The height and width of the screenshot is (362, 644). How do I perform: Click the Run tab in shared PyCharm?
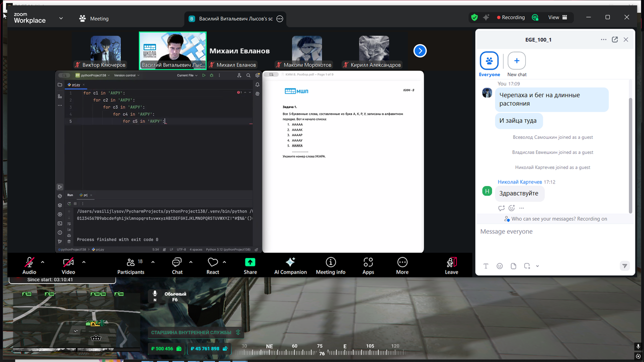[70, 195]
